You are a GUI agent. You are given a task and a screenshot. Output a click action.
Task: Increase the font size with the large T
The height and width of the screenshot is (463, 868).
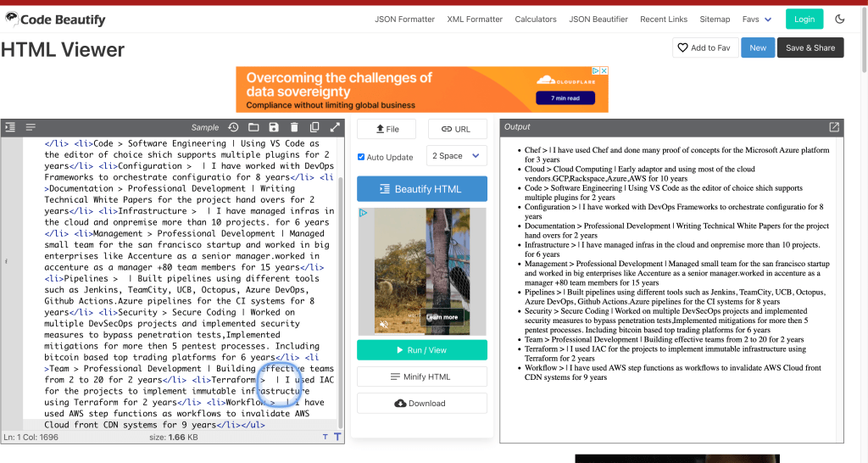tap(337, 437)
